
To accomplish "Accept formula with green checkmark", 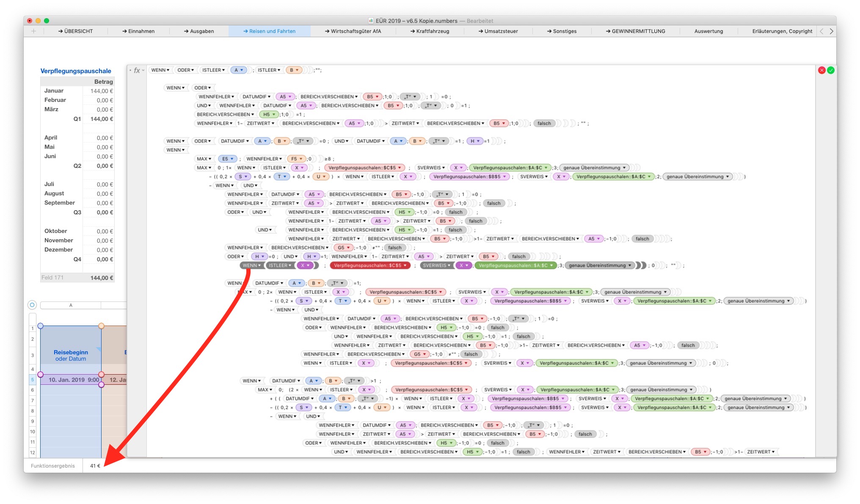I will [x=831, y=71].
